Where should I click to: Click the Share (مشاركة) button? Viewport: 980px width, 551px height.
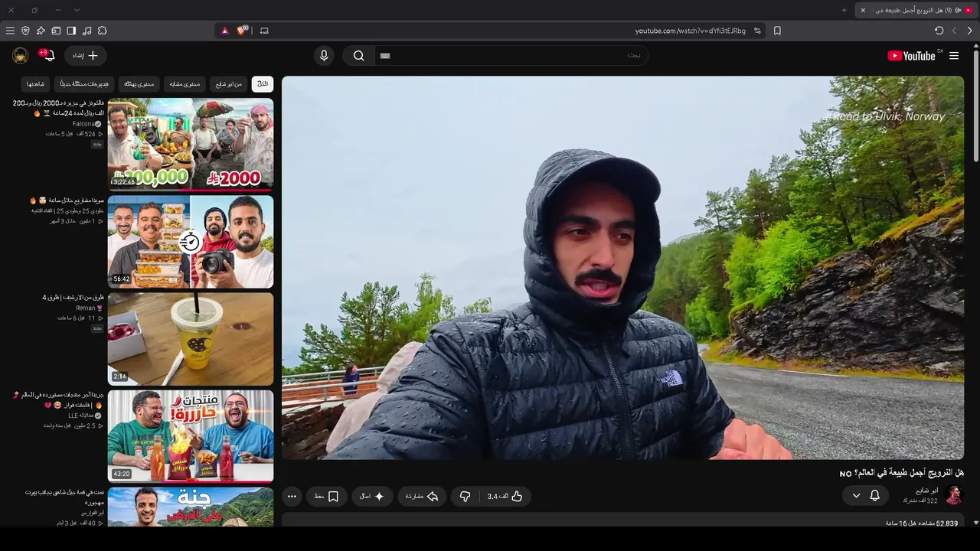[x=422, y=497]
